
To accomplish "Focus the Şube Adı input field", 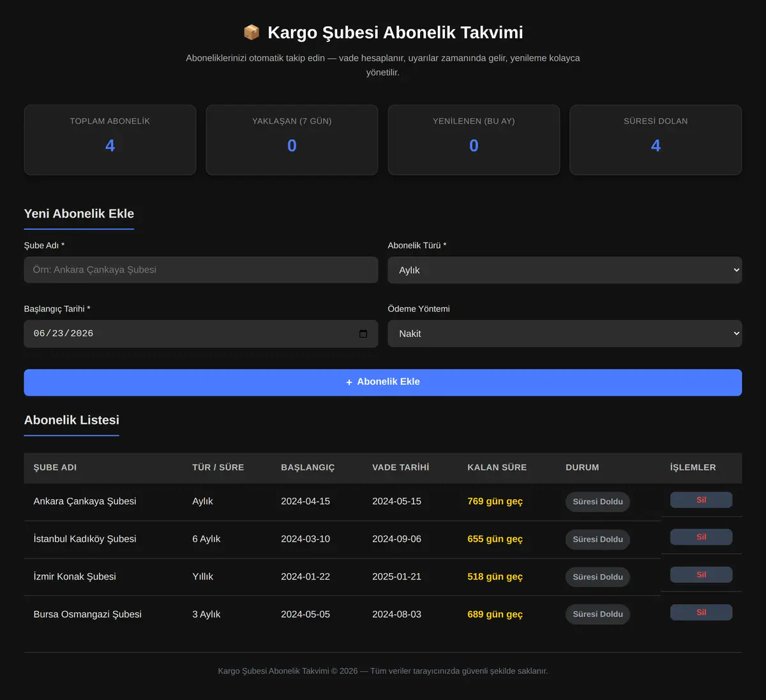I will 201,270.
